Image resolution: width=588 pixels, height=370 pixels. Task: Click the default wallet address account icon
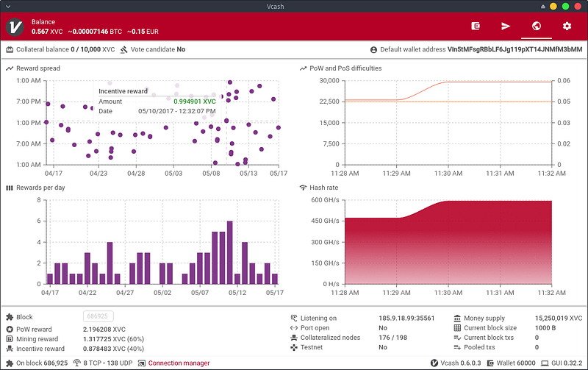[x=373, y=49]
